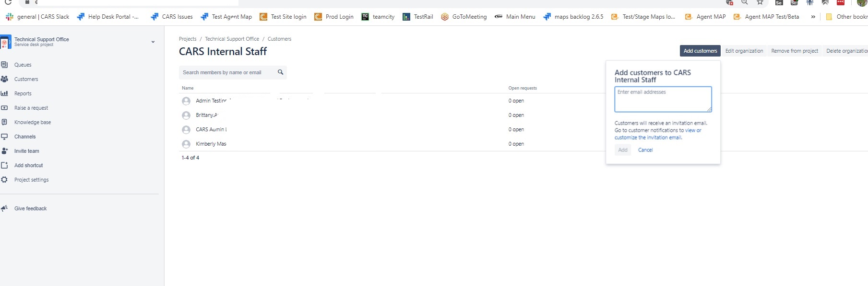Open the teamcity bookmark
Viewport: 868px width, 286px height.
tap(378, 17)
